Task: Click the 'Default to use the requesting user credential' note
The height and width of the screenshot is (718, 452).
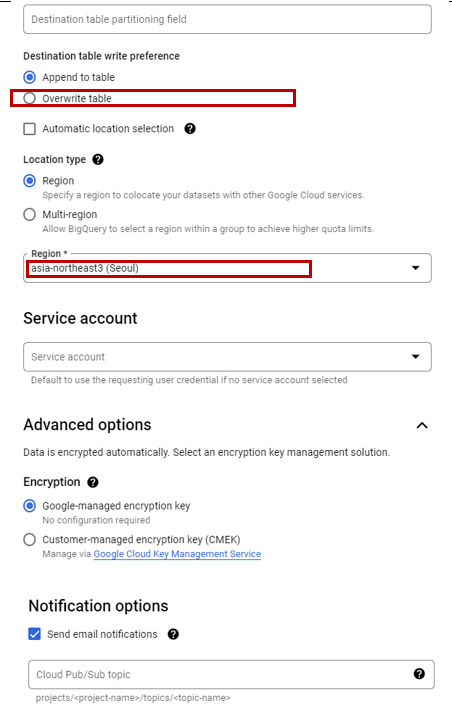Action: 189,380
